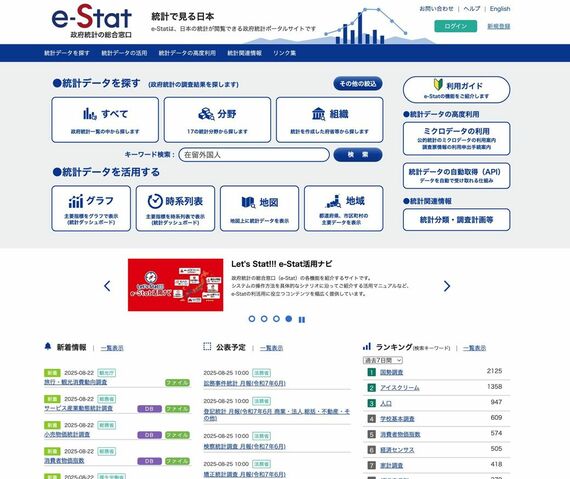The image size is (570, 479).
Task: Open the 検察統計調査 月報 link
Action: (x=245, y=446)
